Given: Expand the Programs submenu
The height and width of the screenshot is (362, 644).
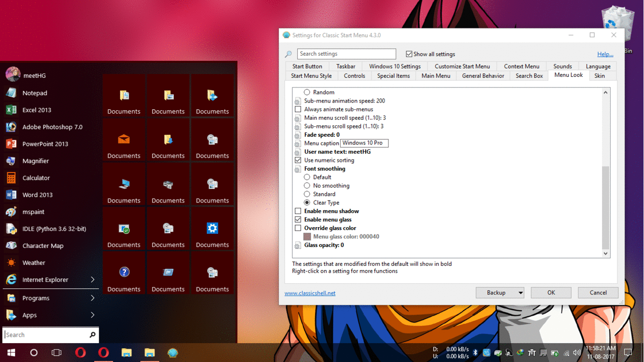Looking at the screenshot, I should point(92,298).
